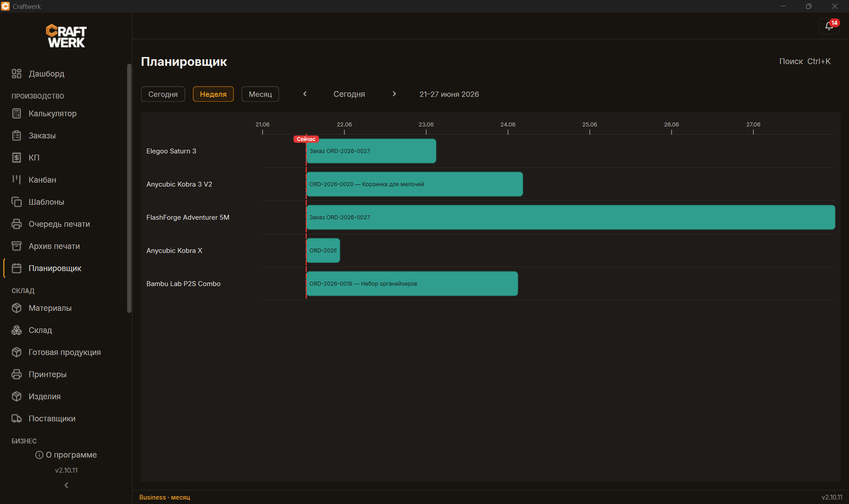Open Очередь печати in the sidebar menu
Viewport: 849px width, 504px height.
[x=59, y=224]
